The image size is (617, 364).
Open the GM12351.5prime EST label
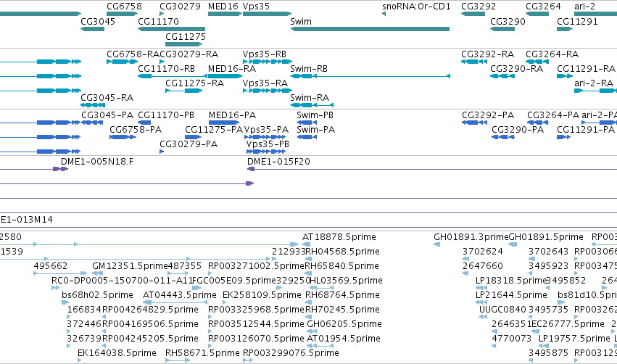point(130,266)
